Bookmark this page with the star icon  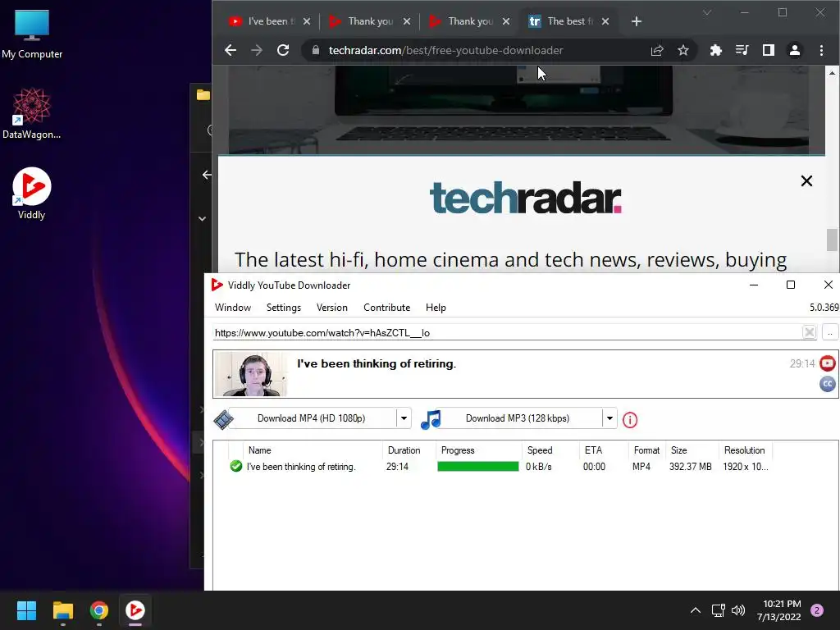(x=683, y=50)
